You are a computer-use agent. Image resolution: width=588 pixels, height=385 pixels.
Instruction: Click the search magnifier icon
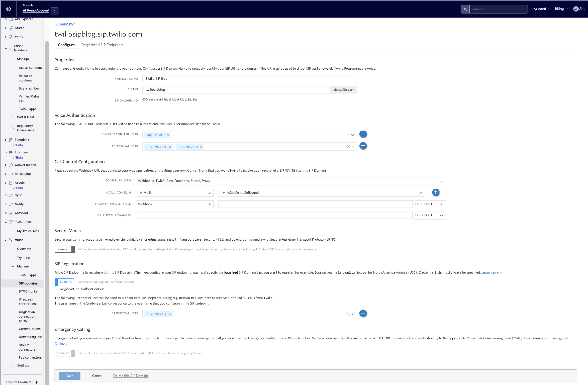pos(465,9)
